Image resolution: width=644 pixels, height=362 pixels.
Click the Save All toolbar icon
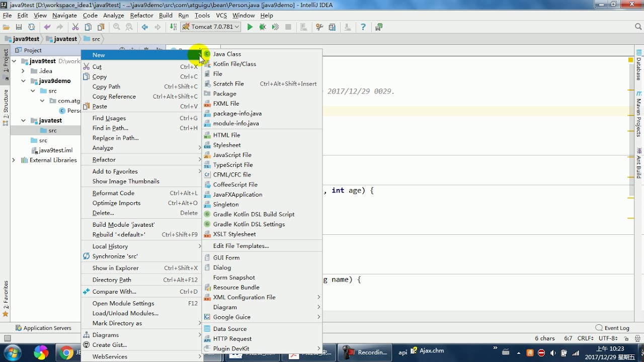tap(19, 27)
